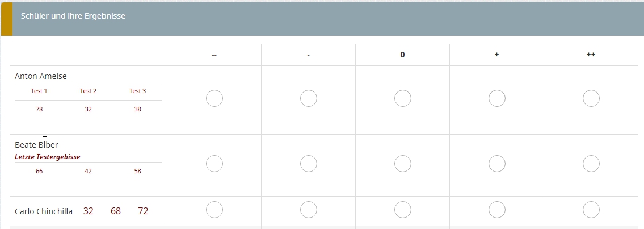Mark '++' rating for Anton Ameise
The height and width of the screenshot is (229, 644).
pos(591,98)
